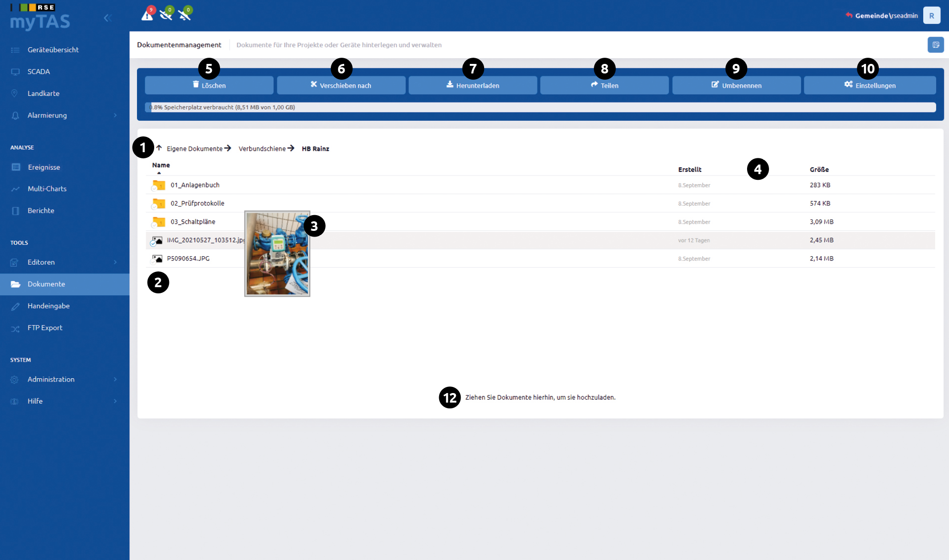Click the IMG_20210527_103512.jpg image file icon
The height and width of the screenshot is (560, 949).
pyautogui.click(x=157, y=240)
